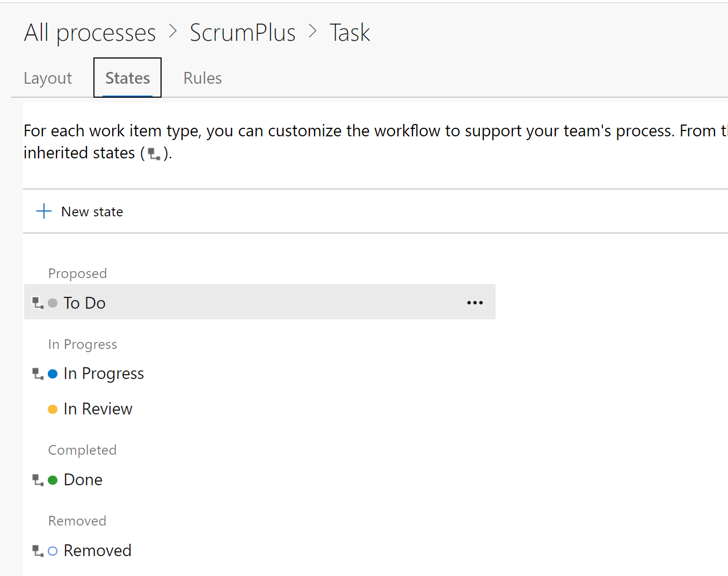Image resolution: width=728 pixels, height=576 pixels.
Task: Click the hollow circle next to Removed
Action: point(52,550)
